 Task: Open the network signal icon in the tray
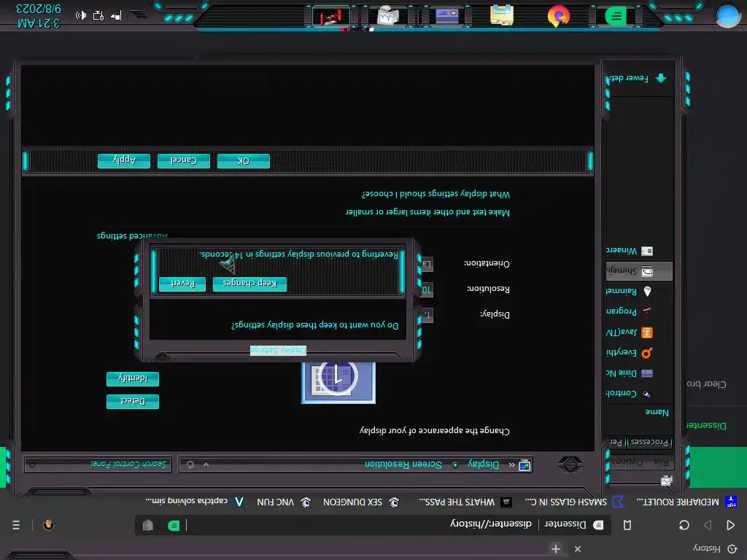[116, 16]
